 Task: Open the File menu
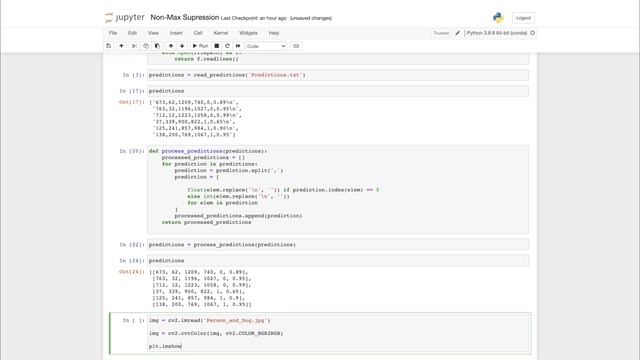(113, 33)
